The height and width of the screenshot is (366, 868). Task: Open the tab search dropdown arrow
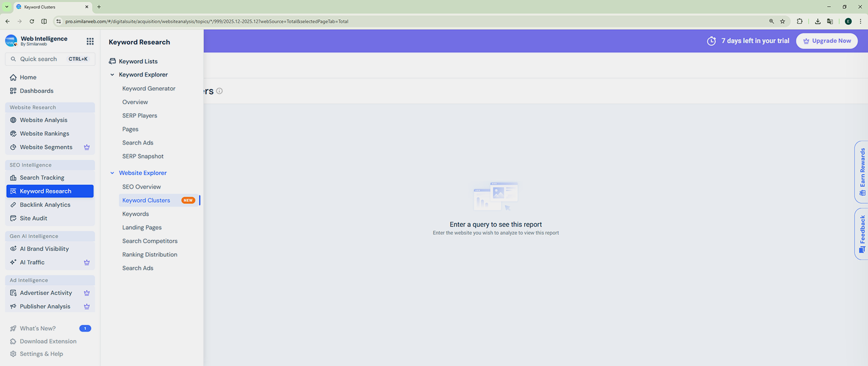point(7,7)
